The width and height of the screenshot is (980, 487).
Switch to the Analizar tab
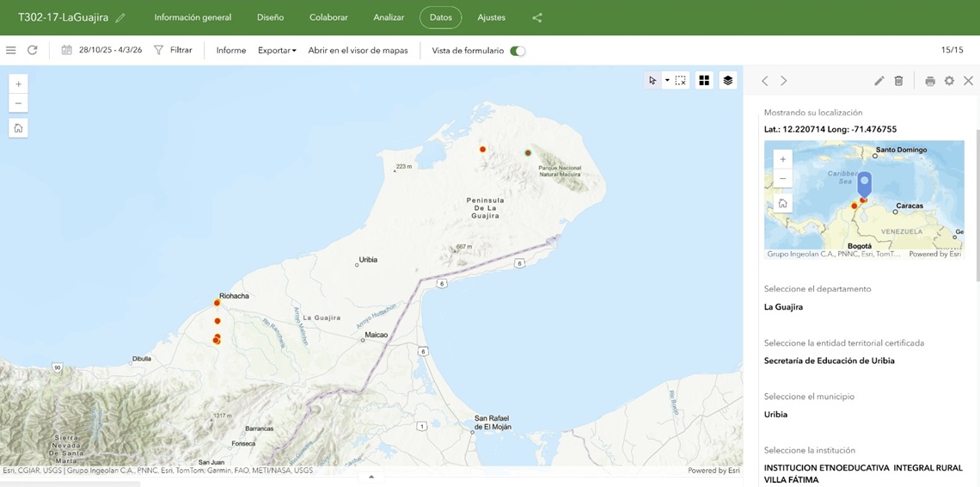[x=389, y=17]
